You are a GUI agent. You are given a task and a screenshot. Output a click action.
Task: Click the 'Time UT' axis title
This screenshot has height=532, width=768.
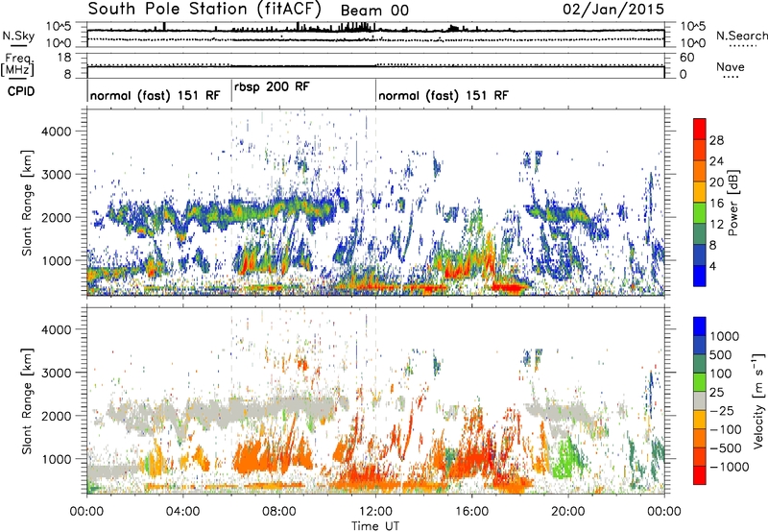click(x=375, y=526)
